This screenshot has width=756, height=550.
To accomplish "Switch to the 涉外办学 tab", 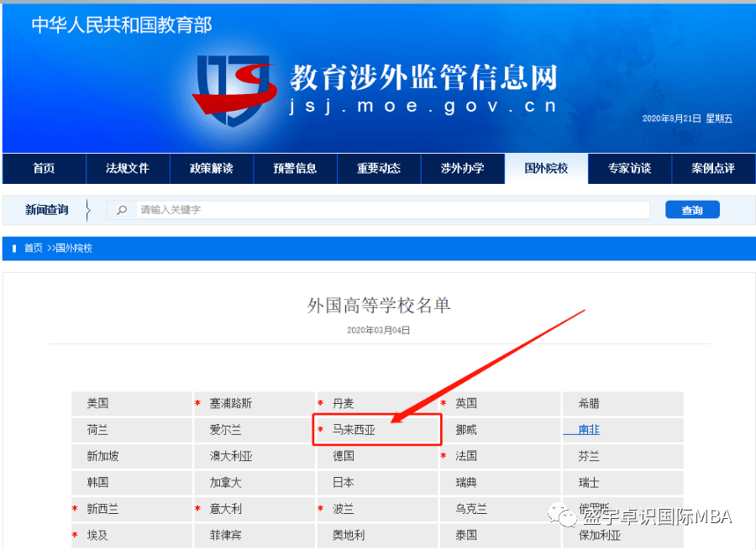I will (462, 168).
